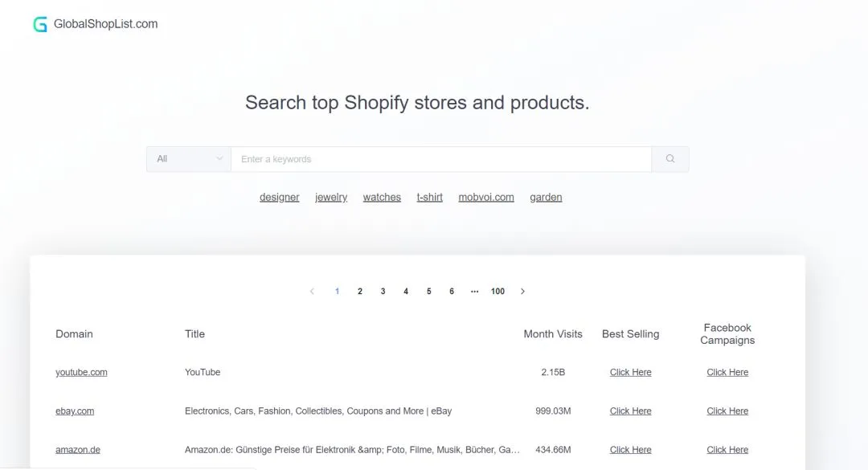The image size is (868, 470).
Task: Open Best Selling link for youtube.com
Action: click(x=631, y=372)
